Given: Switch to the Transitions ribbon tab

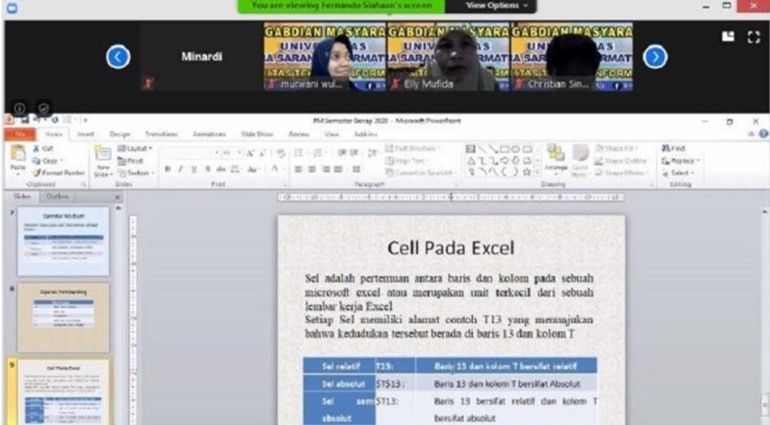Looking at the screenshot, I should pyautogui.click(x=161, y=134).
